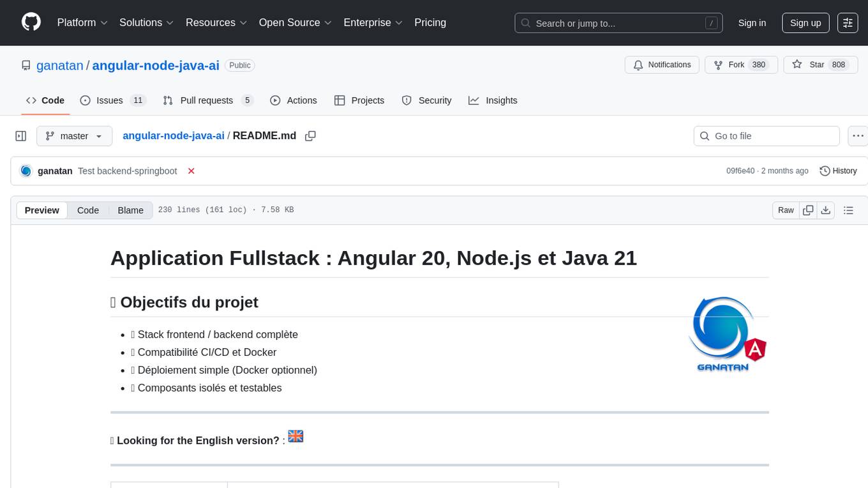Focus the Go to file search field
The height and width of the screenshot is (488, 868).
tap(767, 136)
